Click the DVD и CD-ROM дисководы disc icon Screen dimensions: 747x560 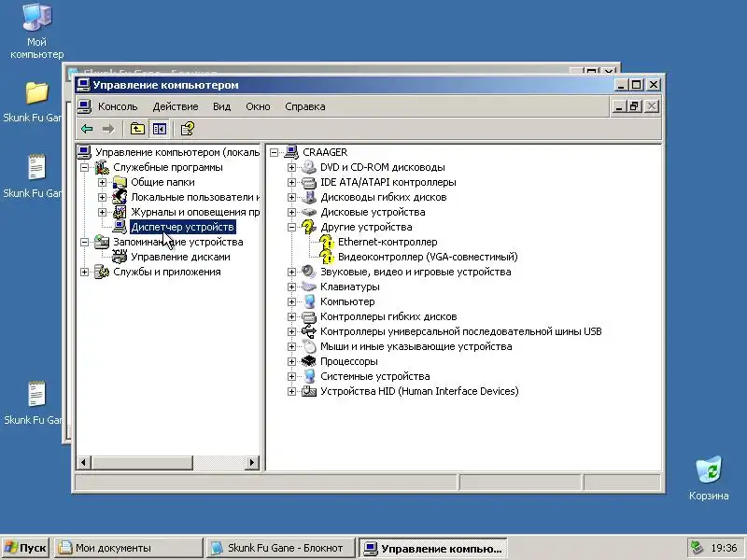point(309,167)
